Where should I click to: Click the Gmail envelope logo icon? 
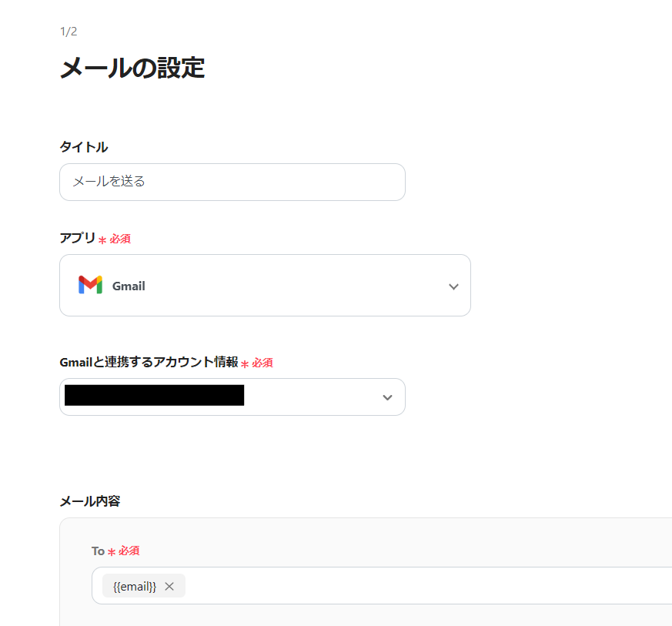click(90, 285)
